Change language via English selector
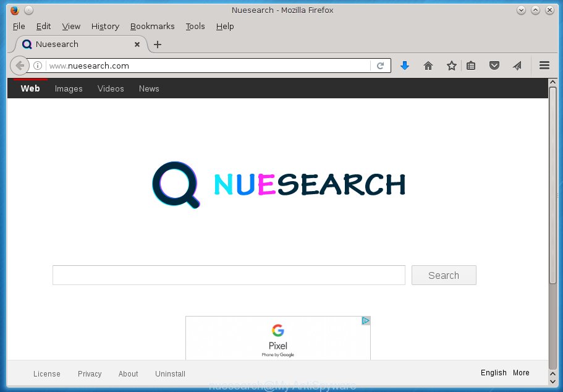This screenshot has height=392, width=563. click(494, 373)
